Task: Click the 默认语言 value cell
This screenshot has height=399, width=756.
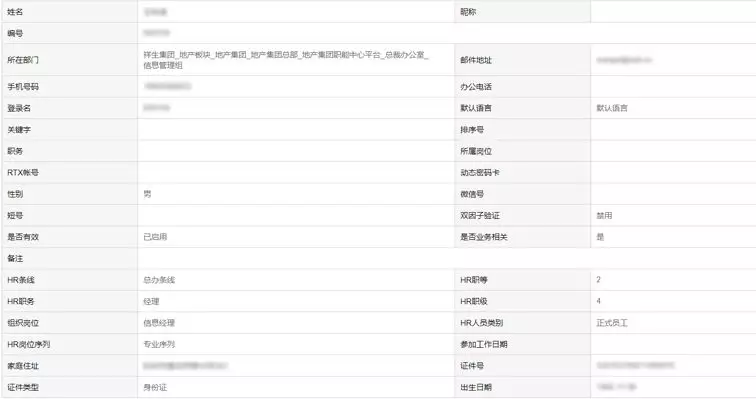Action: [x=612, y=108]
